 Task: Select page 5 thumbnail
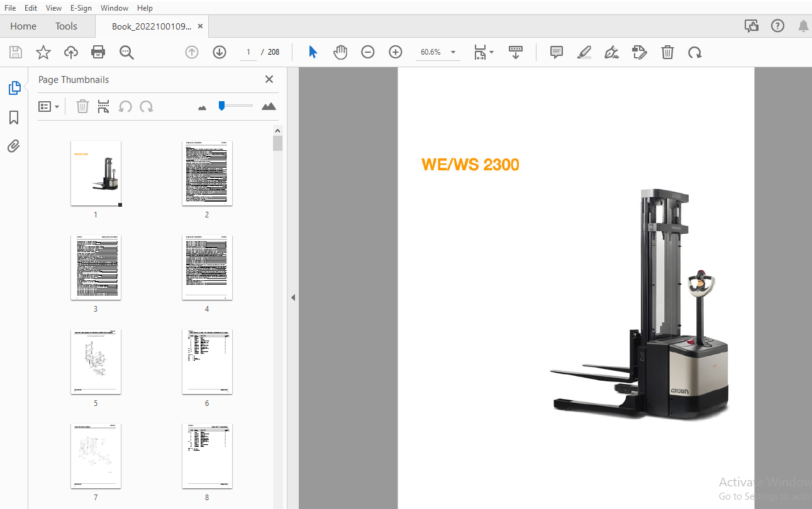pos(96,362)
